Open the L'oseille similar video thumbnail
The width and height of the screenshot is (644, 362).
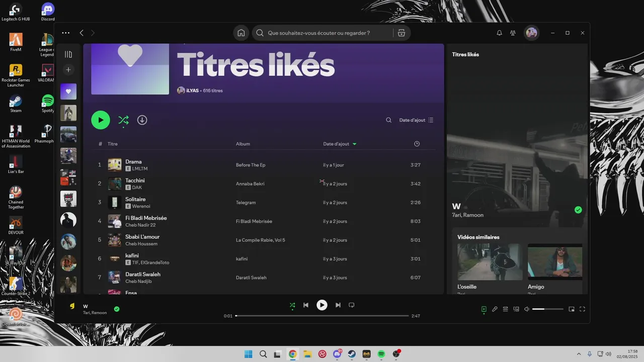[x=490, y=262]
